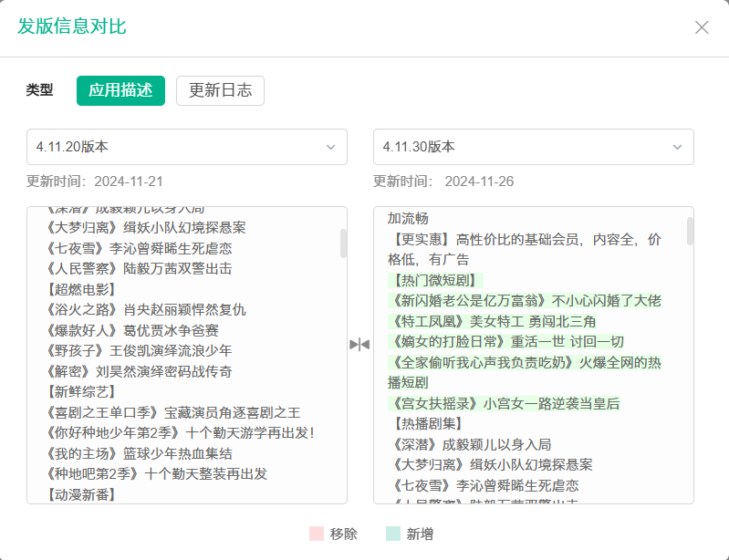
Task: Click the green 新增 legend swatch
Action: point(393,534)
